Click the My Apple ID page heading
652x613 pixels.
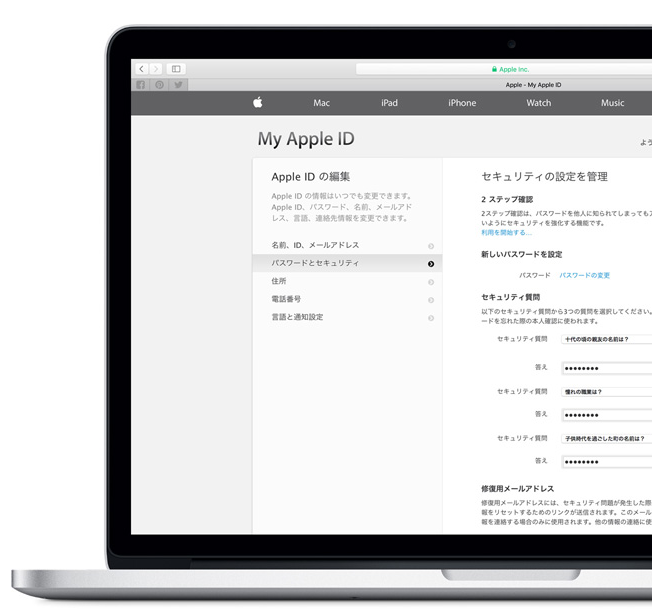coord(306,139)
